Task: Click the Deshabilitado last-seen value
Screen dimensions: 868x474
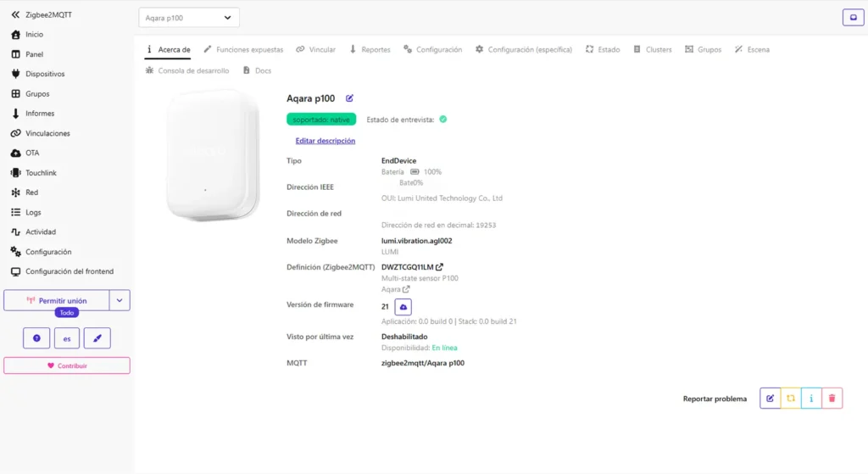Action: coord(404,337)
